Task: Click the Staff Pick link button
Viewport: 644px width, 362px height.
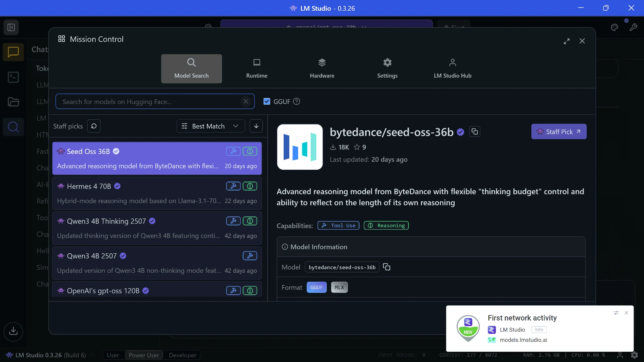Action: [558, 132]
